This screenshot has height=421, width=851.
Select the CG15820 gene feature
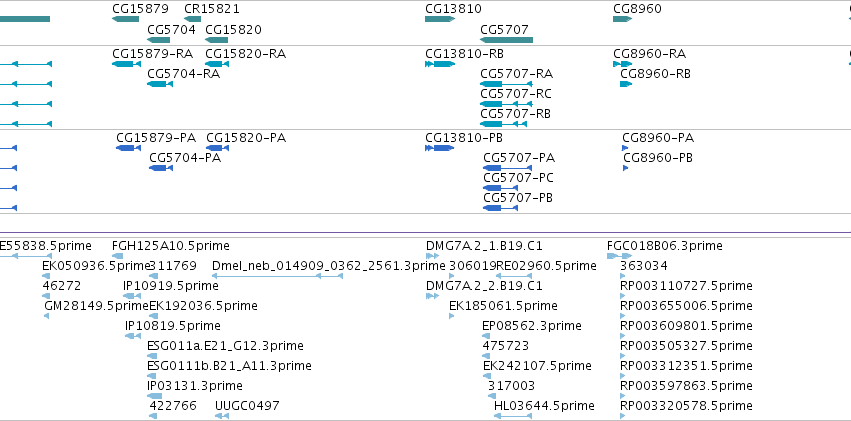click(x=217, y=40)
